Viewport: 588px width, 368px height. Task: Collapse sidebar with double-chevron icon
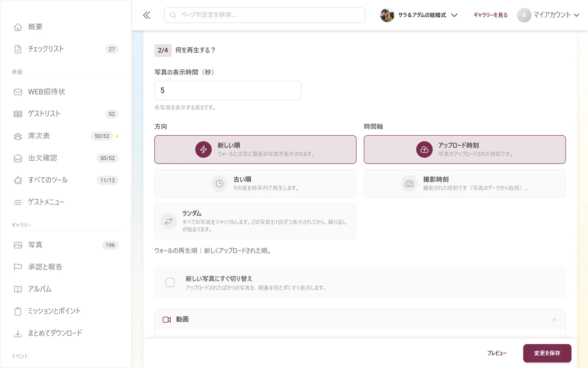[147, 15]
